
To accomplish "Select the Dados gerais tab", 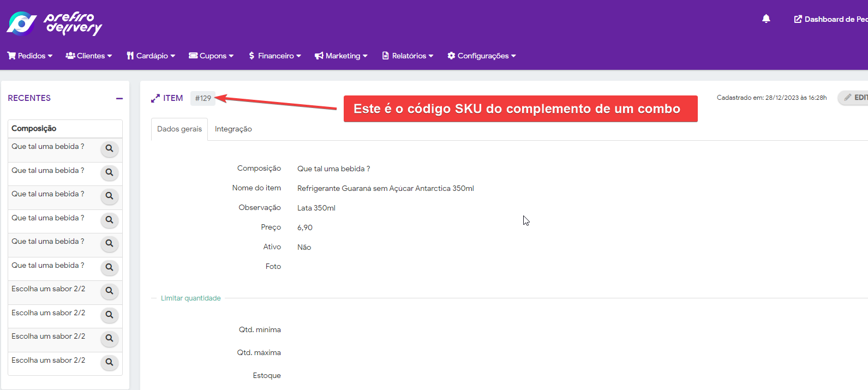I will click(179, 129).
